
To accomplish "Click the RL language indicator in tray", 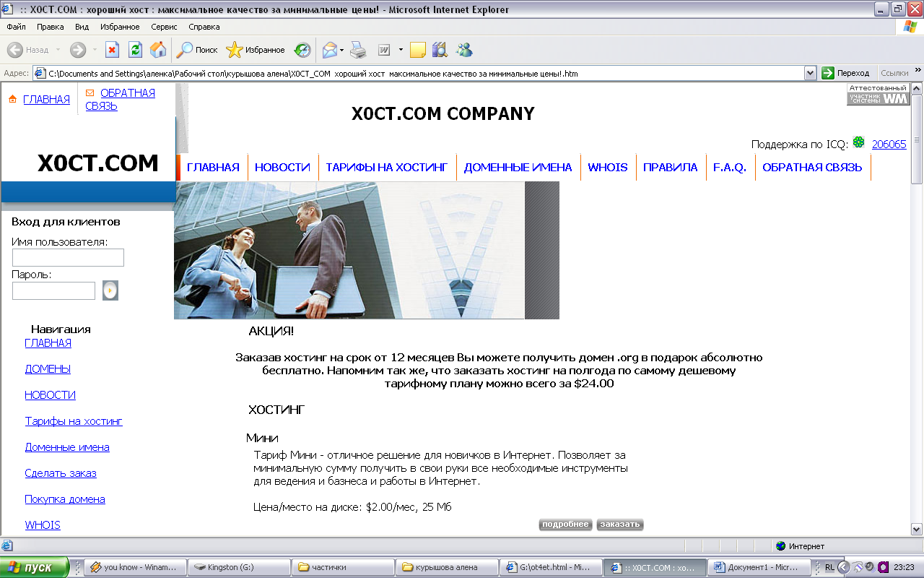I will click(829, 568).
